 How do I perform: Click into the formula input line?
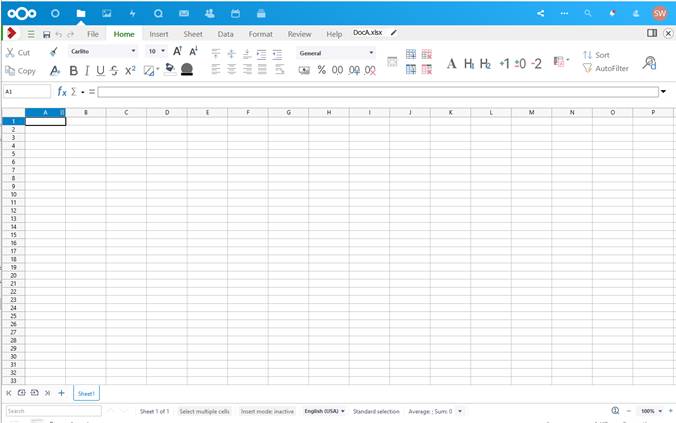point(378,92)
